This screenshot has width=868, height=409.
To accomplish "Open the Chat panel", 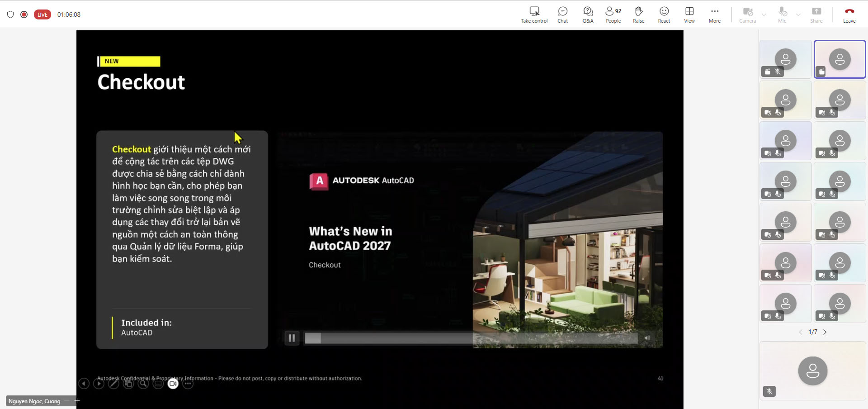I will click(x=562, y=14).
